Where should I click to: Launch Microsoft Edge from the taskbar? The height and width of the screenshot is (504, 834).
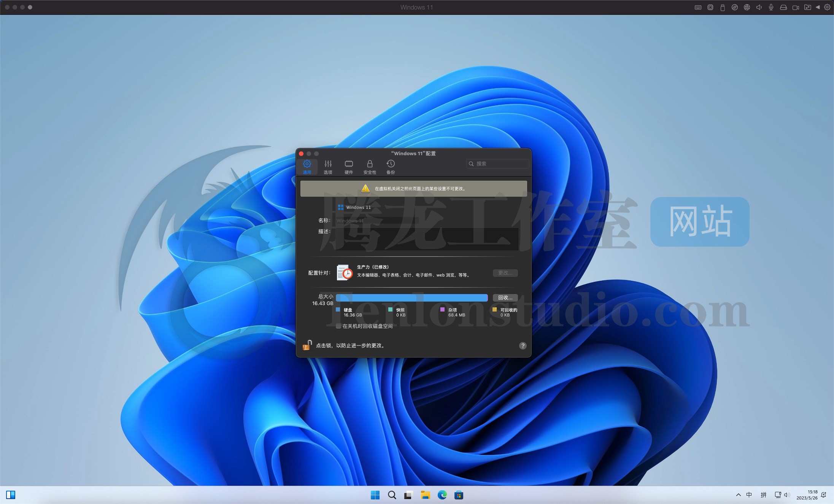(x=442, y=495)
